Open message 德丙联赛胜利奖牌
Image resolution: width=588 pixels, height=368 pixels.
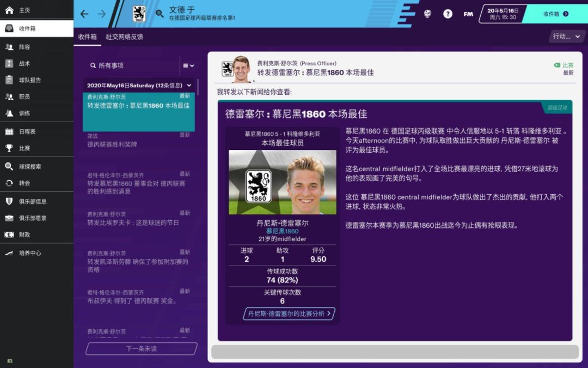coord(139,150)
